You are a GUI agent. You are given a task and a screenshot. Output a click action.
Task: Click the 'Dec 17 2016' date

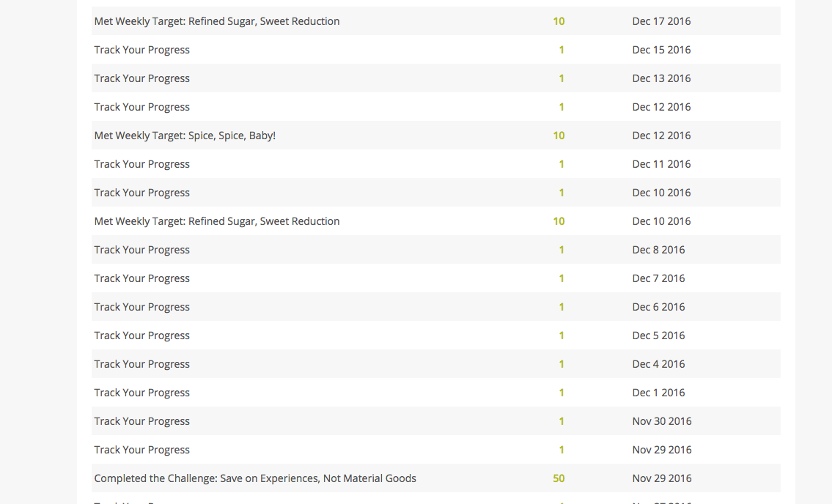pyautogui.click(x=661, y=21)
